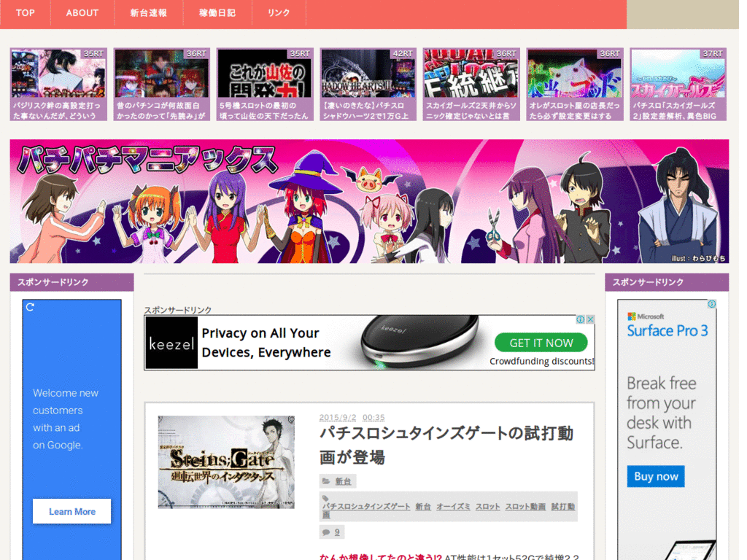Open the 新台 category link next to folder icon
The width and height of the screenshot is (747, 560).
pos(343,481)
